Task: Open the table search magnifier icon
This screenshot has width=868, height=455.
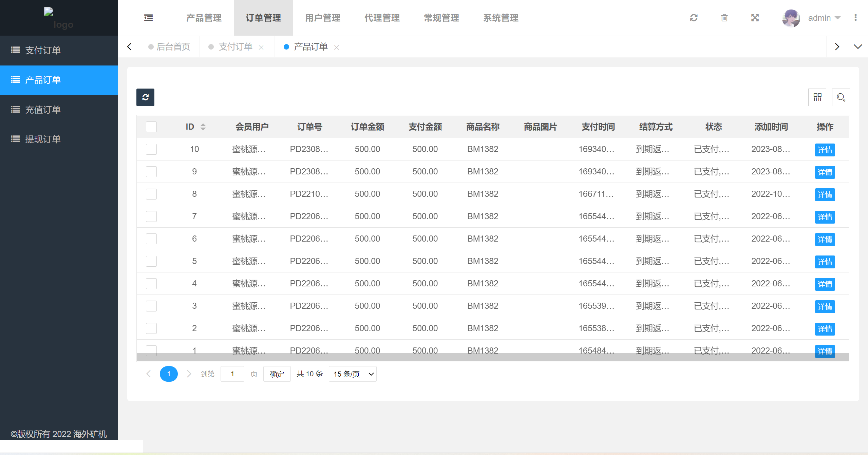Action: click(x=841, y=97)
